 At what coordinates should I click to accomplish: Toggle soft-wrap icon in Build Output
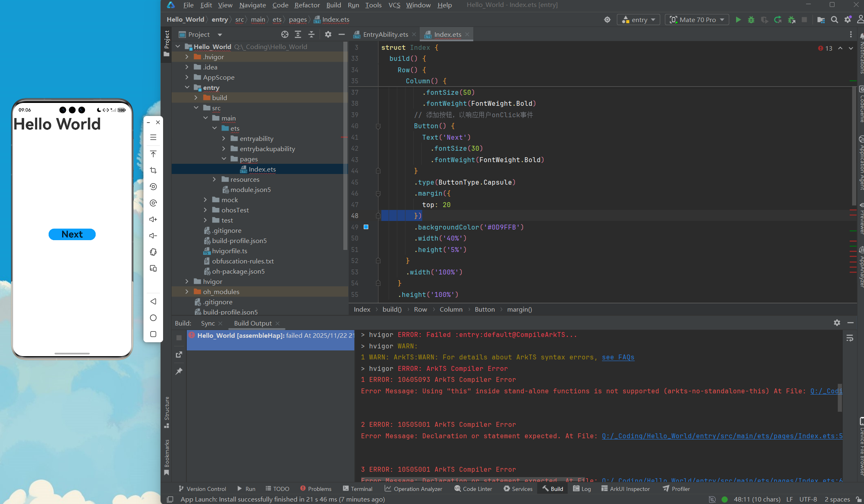[850, 338]
